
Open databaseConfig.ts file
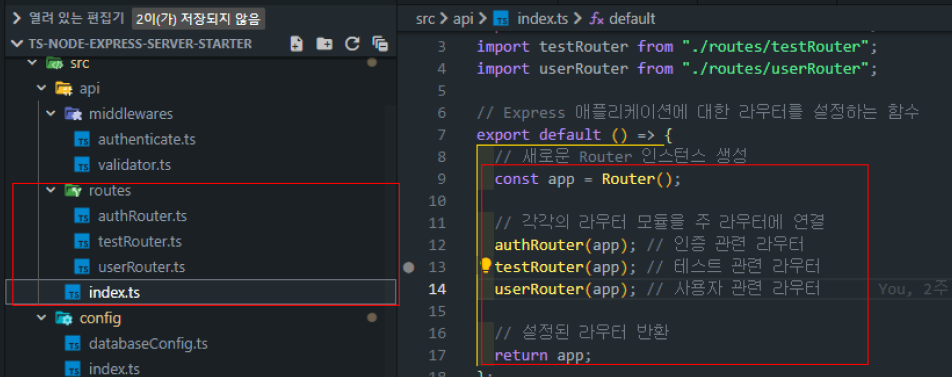point(148,344)
